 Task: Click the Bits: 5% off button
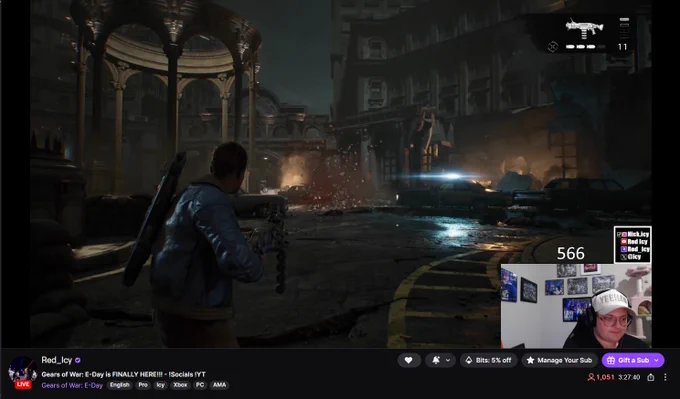click(489, 360)
